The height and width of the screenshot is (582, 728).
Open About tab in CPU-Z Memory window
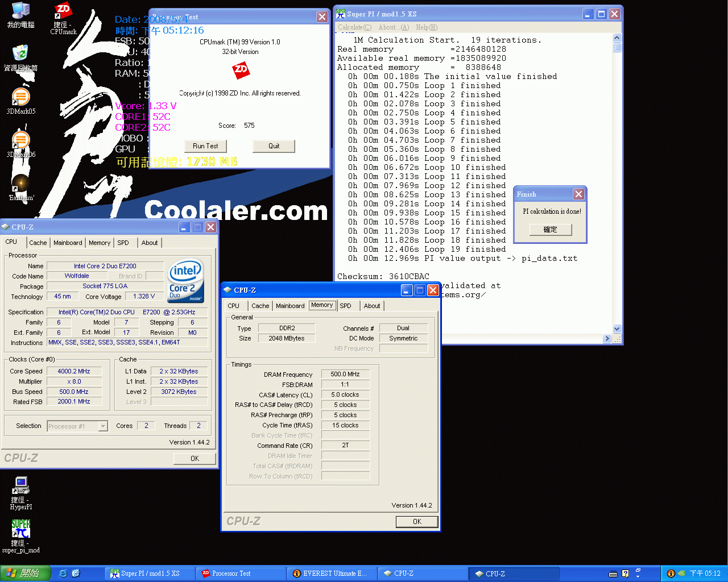pyautogui.click(x=372, y=306)
